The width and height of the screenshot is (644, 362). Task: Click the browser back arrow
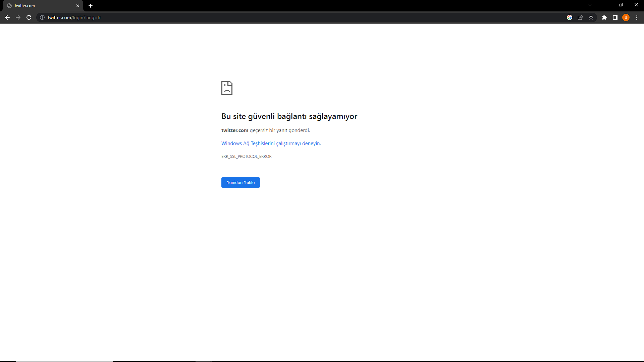click(x=7, y=17)
